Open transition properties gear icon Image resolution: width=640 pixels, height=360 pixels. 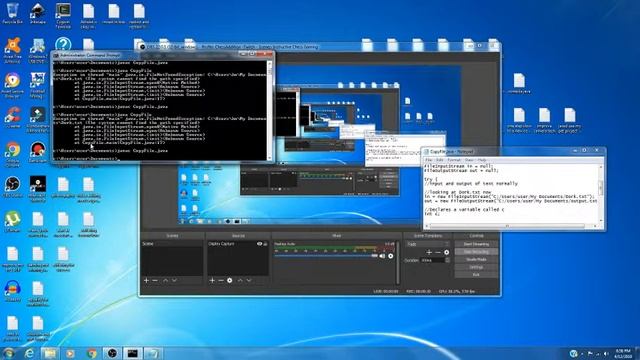pyautogui.click(x=447, y=252)
